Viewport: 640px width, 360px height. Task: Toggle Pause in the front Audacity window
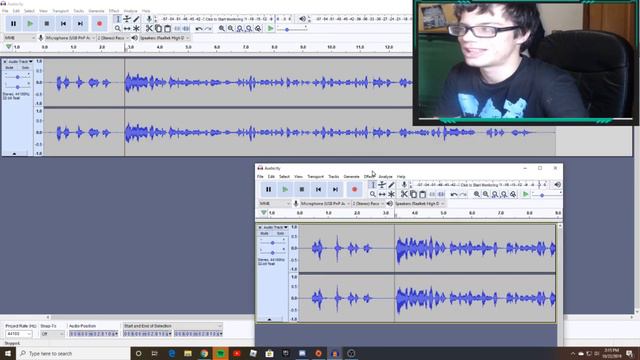(268, 189)
